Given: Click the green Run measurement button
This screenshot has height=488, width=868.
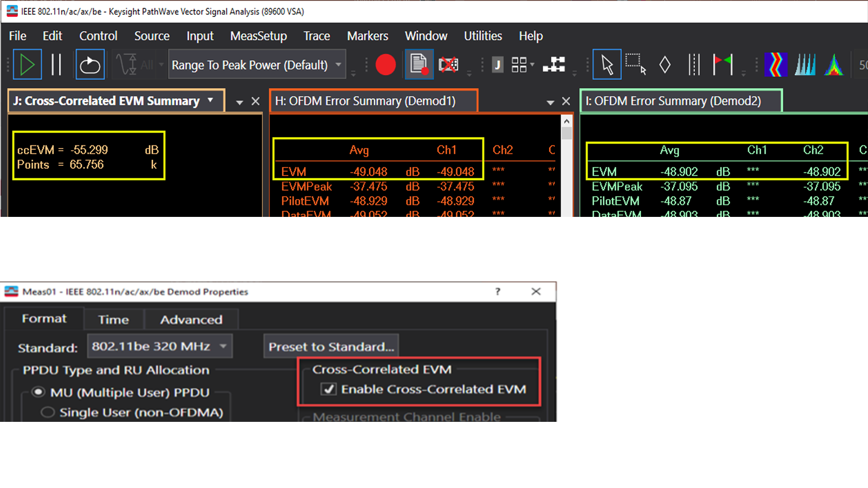Looking at the screenshot, I should (x=27, y=65).
